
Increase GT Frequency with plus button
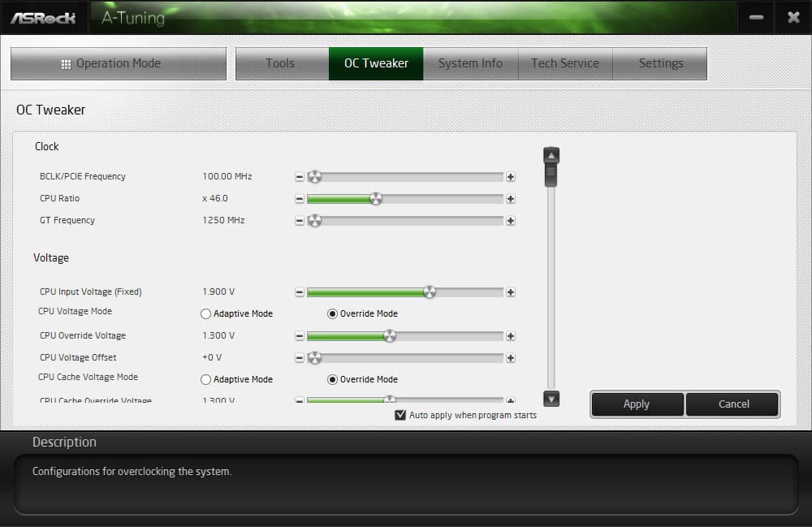click(511, 221)
